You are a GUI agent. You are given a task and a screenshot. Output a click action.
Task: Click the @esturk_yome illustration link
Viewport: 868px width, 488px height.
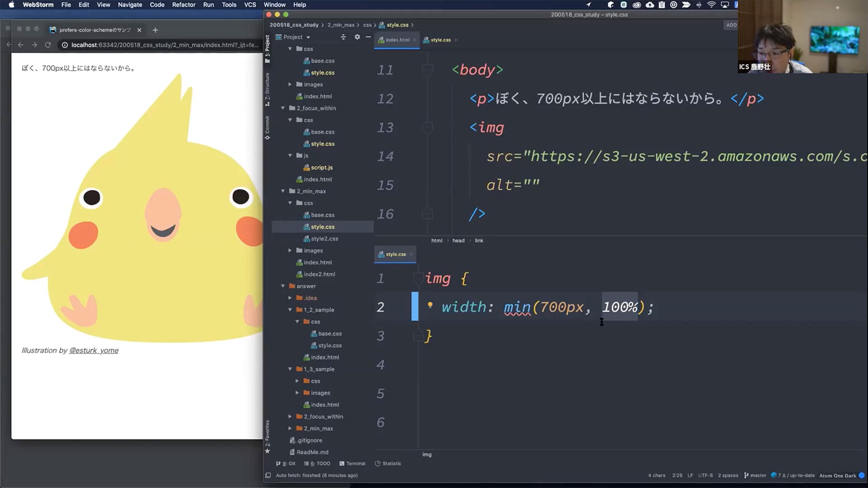pyautogui.click(x=94, y=350)
